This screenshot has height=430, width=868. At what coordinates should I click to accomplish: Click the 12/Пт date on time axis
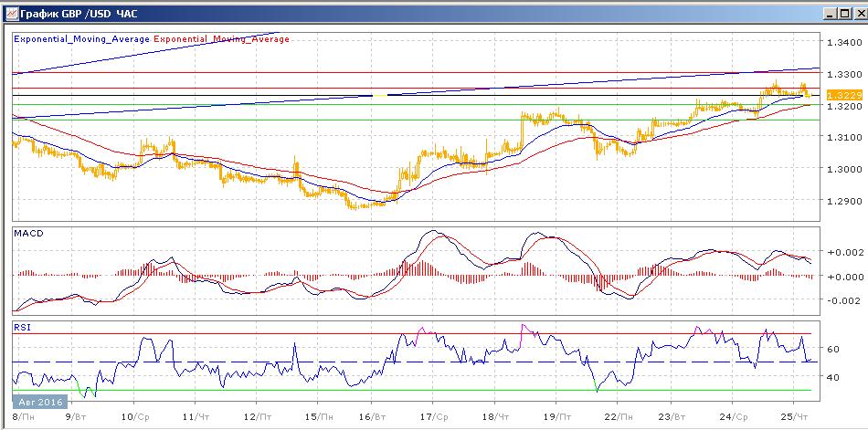tap(258, 417)
